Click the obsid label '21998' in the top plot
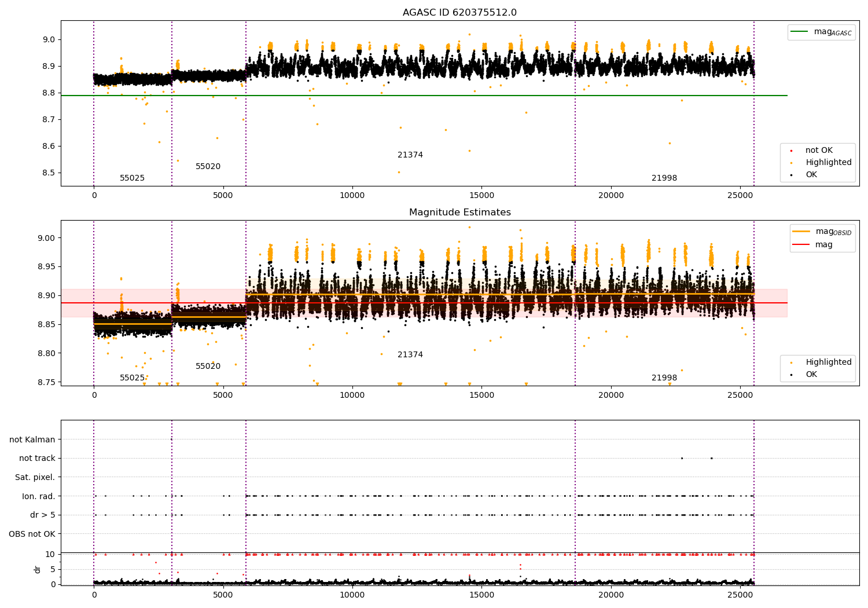The width and height of the screenshot is (868, 608). tap(664, 178)
